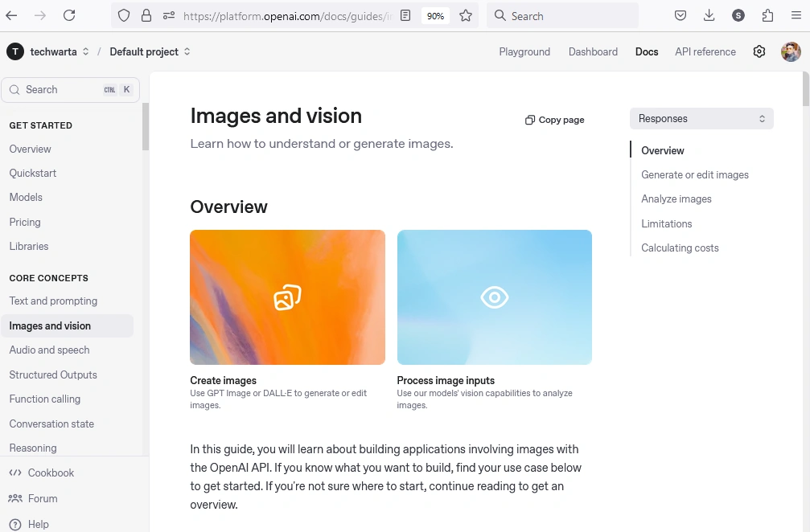Screen dimensions: 810x532
Task: Open the API reference tab
Action: pyautogui.click(x=705, y=51)
